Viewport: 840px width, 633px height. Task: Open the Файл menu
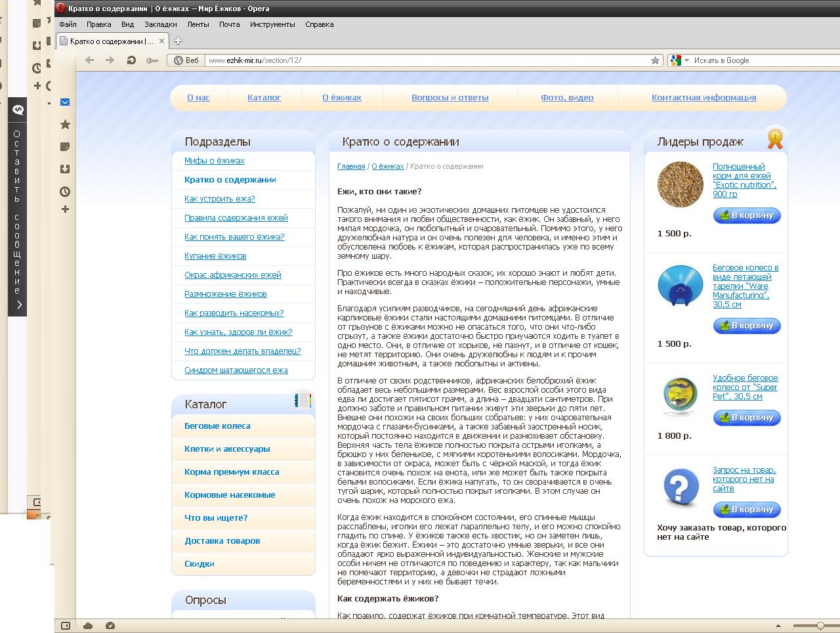68,24
